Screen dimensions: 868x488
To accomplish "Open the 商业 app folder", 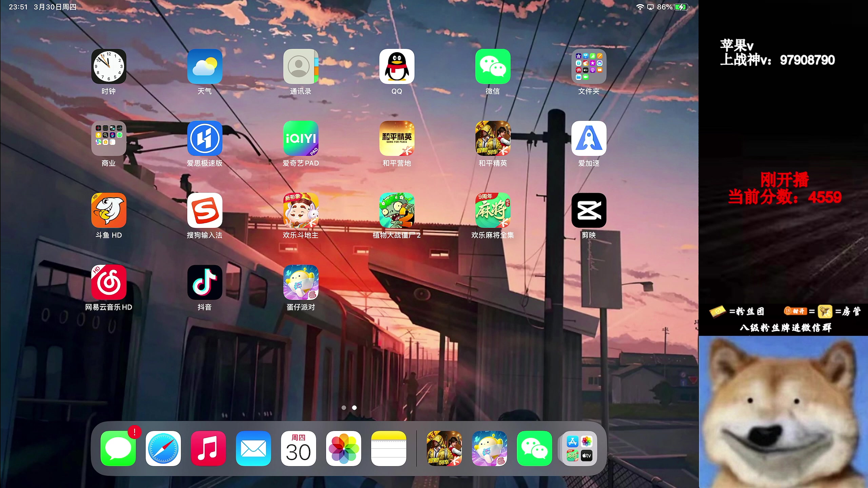I will [108, 138].
